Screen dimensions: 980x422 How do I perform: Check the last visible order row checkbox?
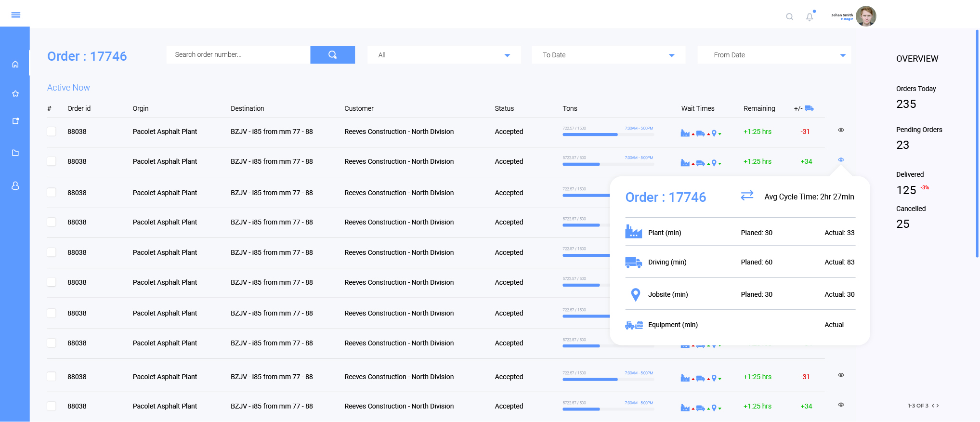pos(52,406)
